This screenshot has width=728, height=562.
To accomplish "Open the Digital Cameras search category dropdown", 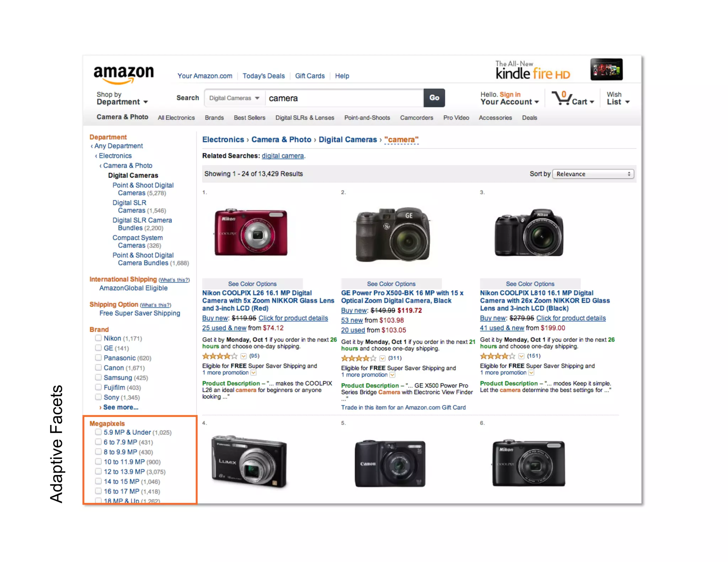I will 235,98.
